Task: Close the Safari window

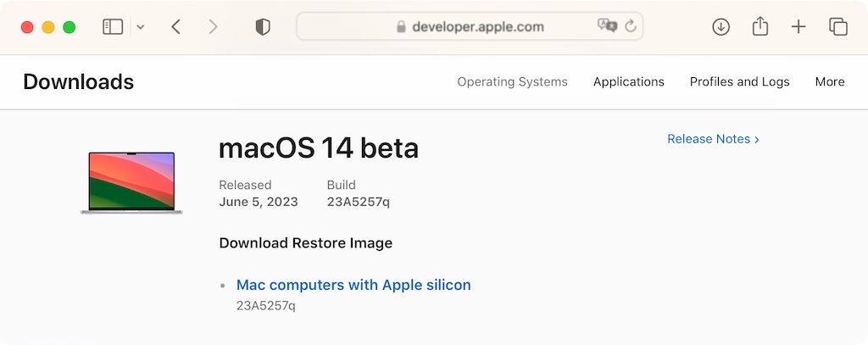Action: pos(27,27)
